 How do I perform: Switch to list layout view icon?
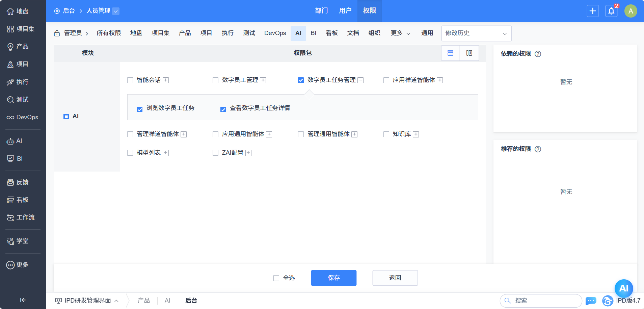pos(450,53)
